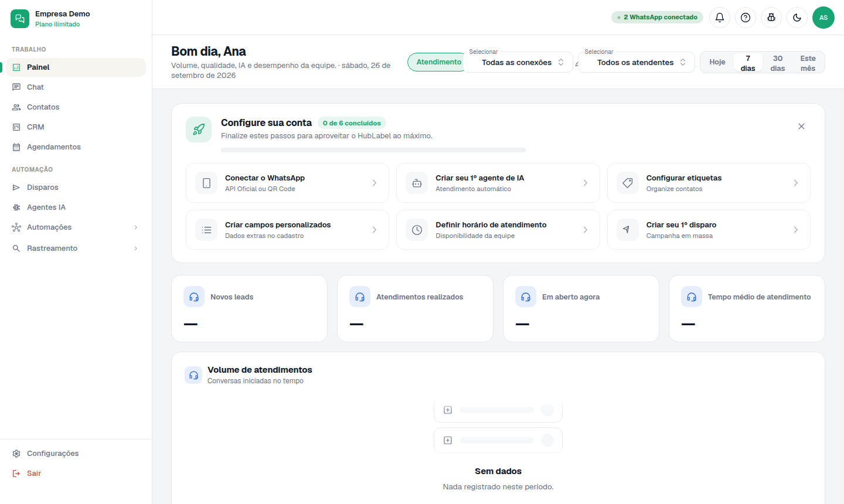The image size is (844, 504).
Task: Click the setup progress bar
Action: click(x=373, y=150)
